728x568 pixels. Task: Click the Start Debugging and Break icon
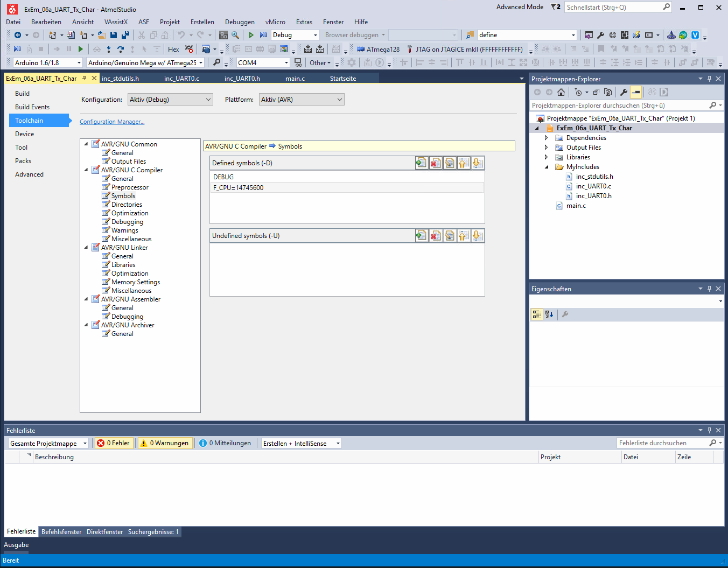(x=263, y=35)
